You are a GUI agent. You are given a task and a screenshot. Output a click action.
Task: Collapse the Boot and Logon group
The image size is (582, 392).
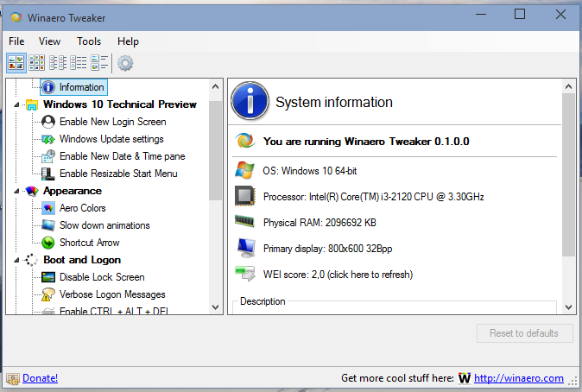coord(17,260)
